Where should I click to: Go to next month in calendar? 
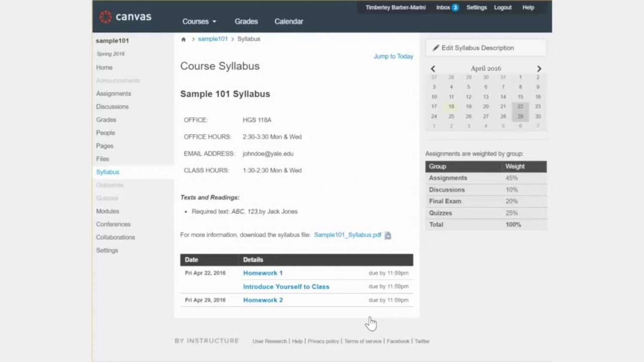pyautogui.click(x=539, y=69)
